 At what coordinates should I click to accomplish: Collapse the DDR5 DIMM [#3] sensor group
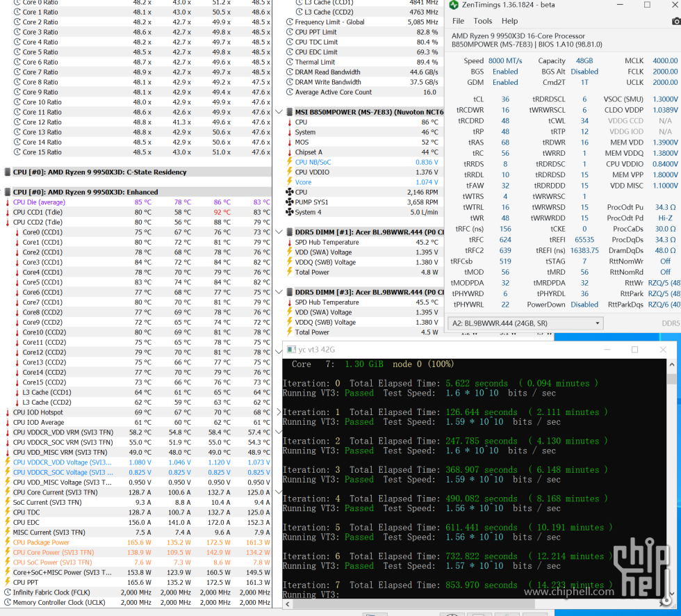pyautogui.click(x=279, y=292)
